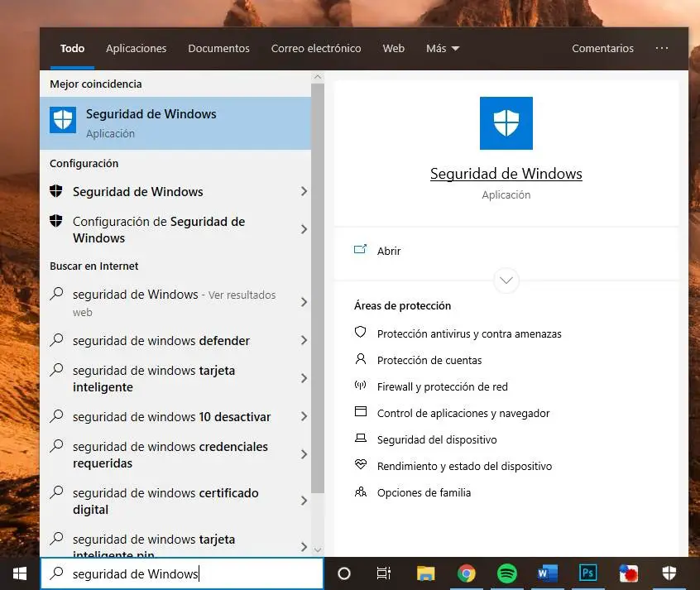
Task: Open Rendimiento y estado del dispositivo
Action: [464, 466]
